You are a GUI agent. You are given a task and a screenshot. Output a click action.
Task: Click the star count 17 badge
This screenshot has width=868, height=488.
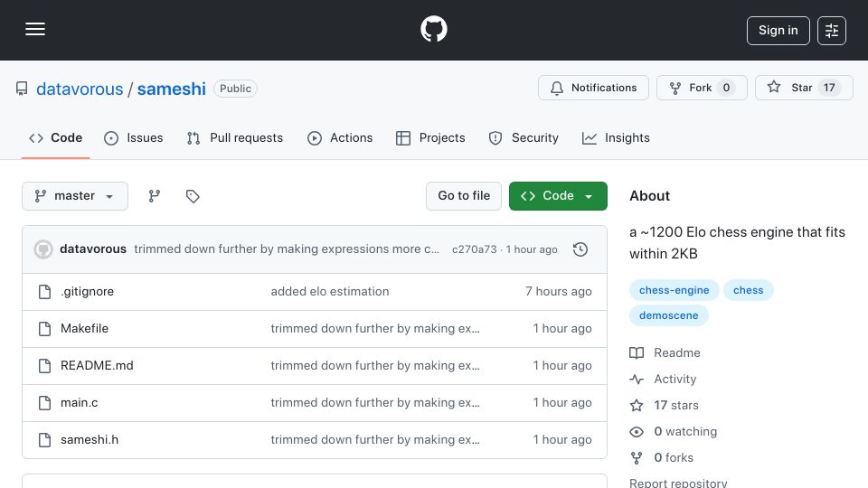pyautogui.click(x=829, y=88)
